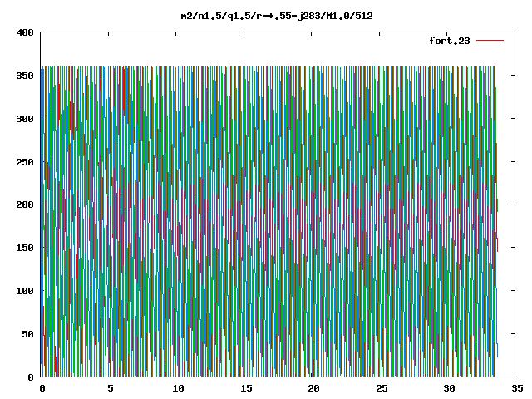The image size is (532, 399).
Task: Click the x-axis label 25
Action: [x=382, y=388]
